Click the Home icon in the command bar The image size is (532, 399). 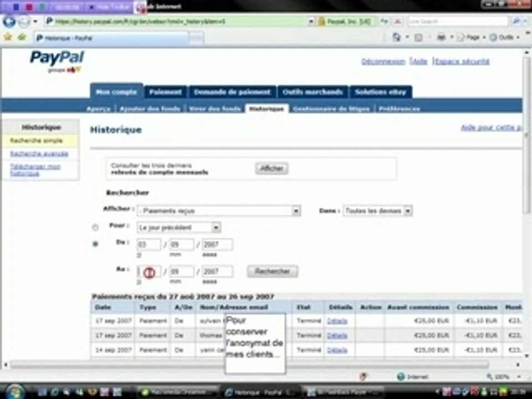(397, 37)
